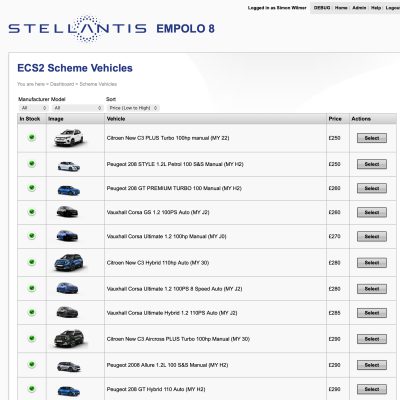
Task: Open the Peugeot 2008 Allure car image
Action: click(x=69, y=367)
